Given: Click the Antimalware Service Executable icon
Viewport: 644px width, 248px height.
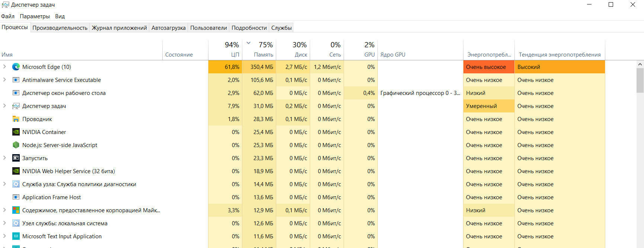Looking at the screenshot, I should 16,80.
